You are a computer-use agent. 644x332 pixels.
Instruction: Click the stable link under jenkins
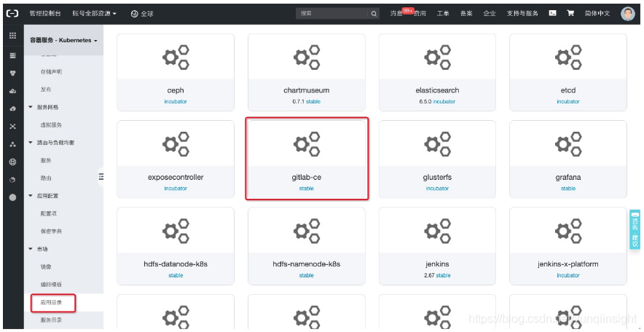click(x=443, y=275)
